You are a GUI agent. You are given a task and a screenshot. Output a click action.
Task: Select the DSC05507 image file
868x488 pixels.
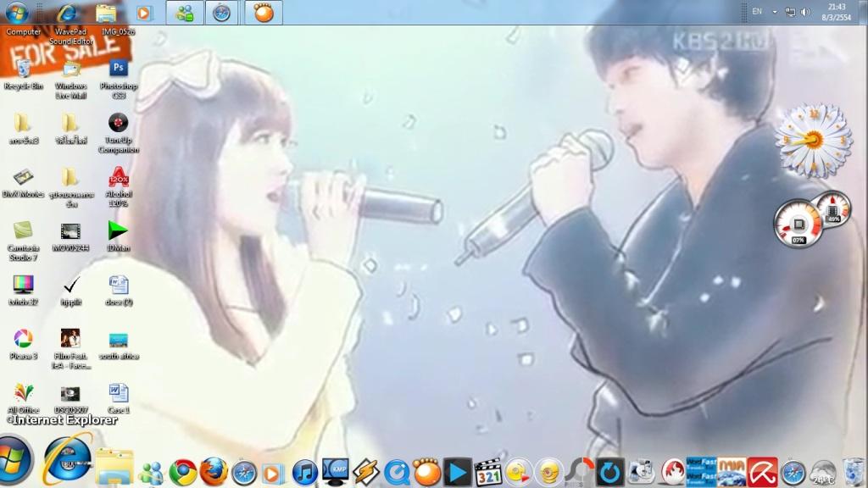click(x=71, y=398)
